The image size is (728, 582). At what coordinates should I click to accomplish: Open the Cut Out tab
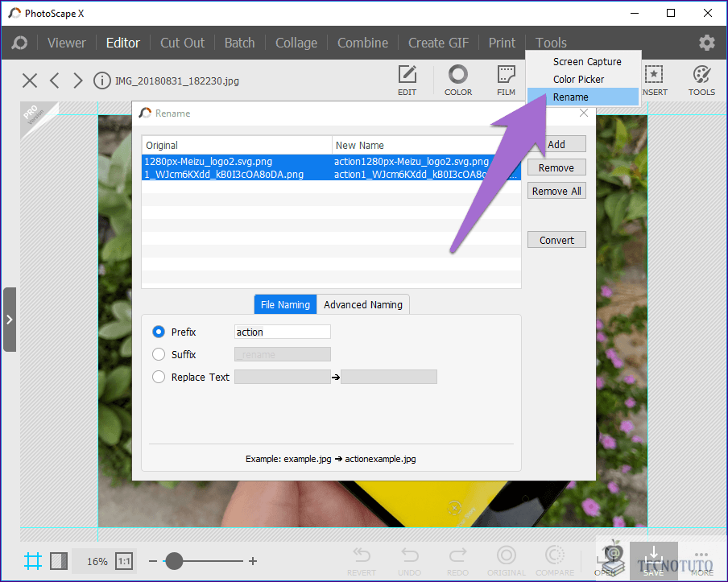[x=182, y=43]
